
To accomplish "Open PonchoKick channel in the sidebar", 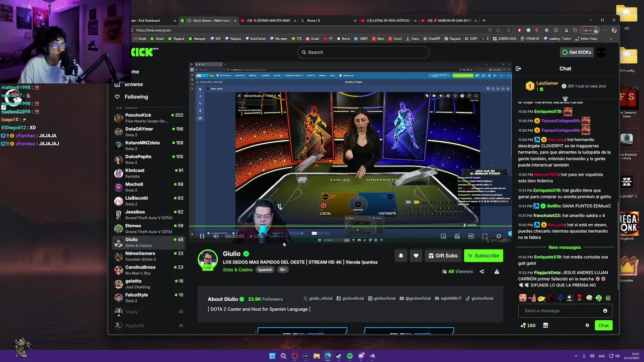I will (x=149, y=118).
